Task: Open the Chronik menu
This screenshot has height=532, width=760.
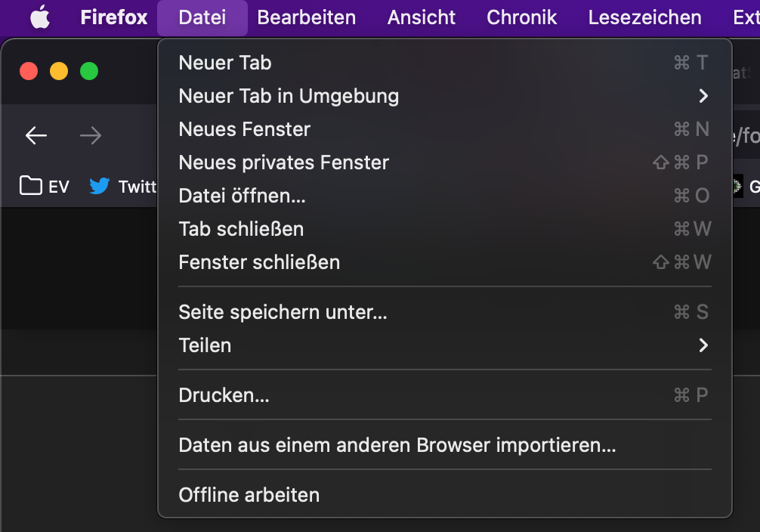Action: pos(522,17)
